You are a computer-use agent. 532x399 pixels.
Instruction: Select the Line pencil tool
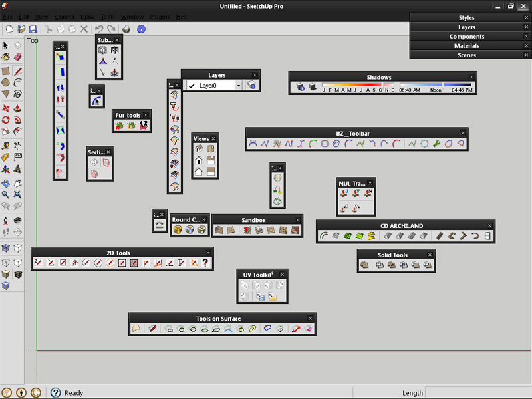(18, 71)
